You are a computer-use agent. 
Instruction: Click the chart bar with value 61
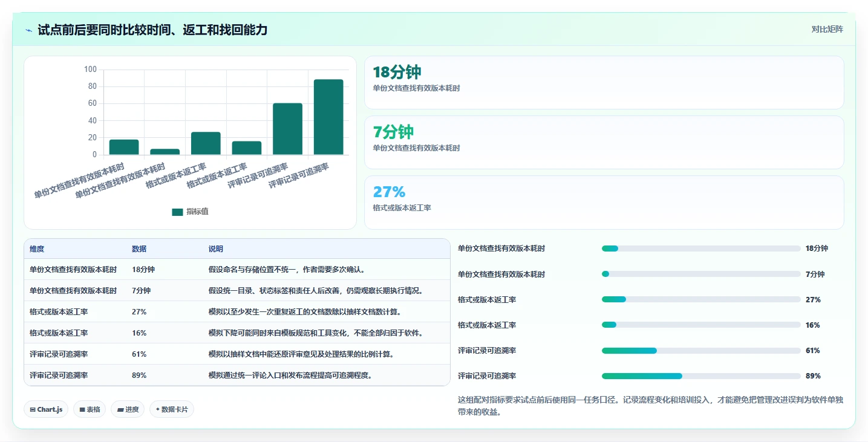click(x=287, y=129)
